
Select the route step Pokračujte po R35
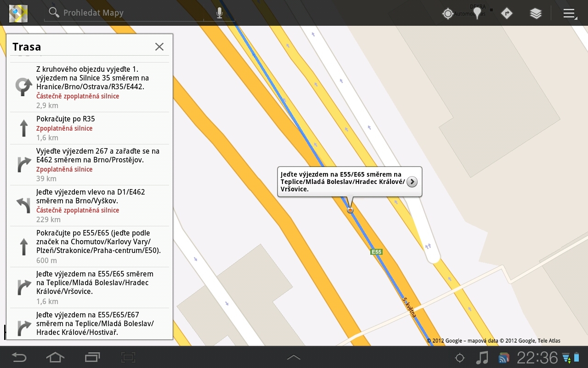[x=90, y=127]
